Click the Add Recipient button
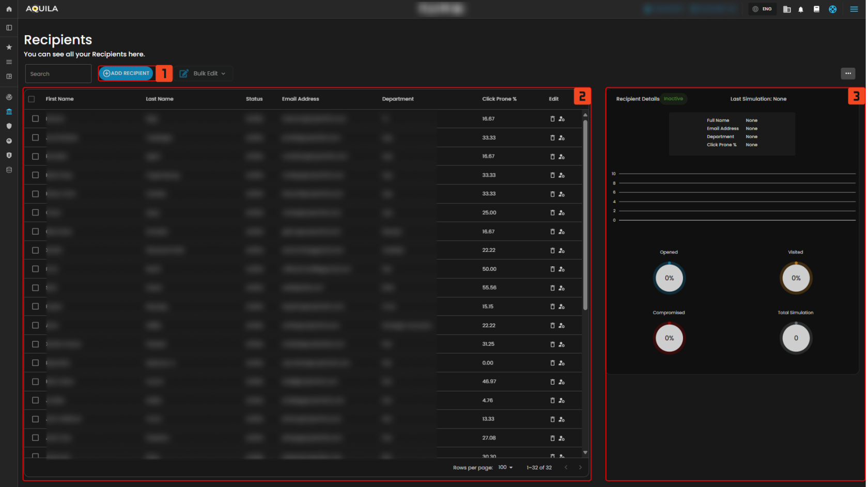Screen dimensions: 868x487 [127, 73]
